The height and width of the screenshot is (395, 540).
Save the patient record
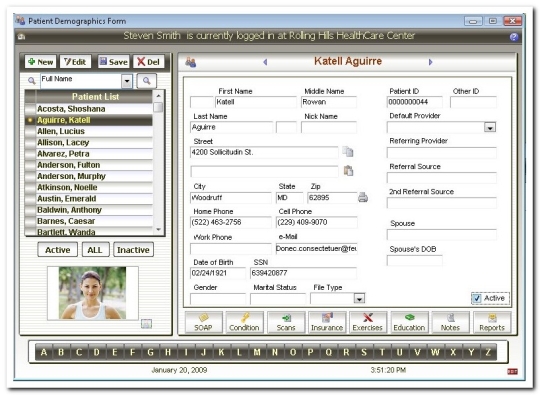coord(113,62)
